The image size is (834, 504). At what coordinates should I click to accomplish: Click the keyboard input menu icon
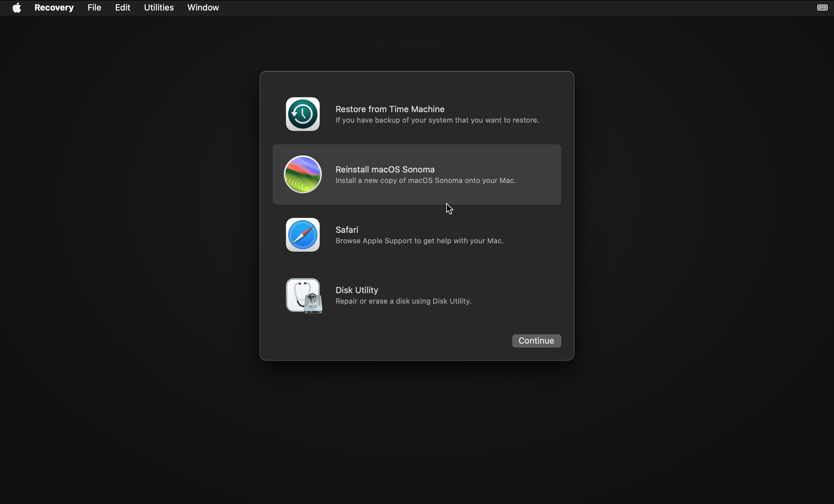pos(822,8)
